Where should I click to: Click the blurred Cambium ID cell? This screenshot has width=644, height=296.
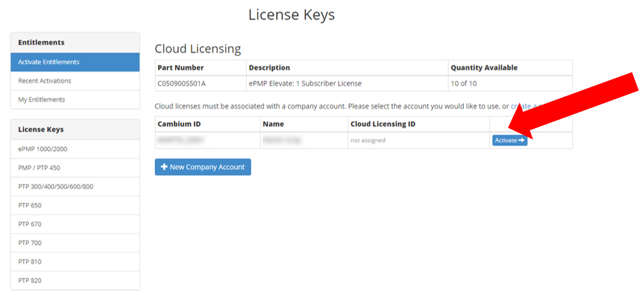click(x=179, y=140)
